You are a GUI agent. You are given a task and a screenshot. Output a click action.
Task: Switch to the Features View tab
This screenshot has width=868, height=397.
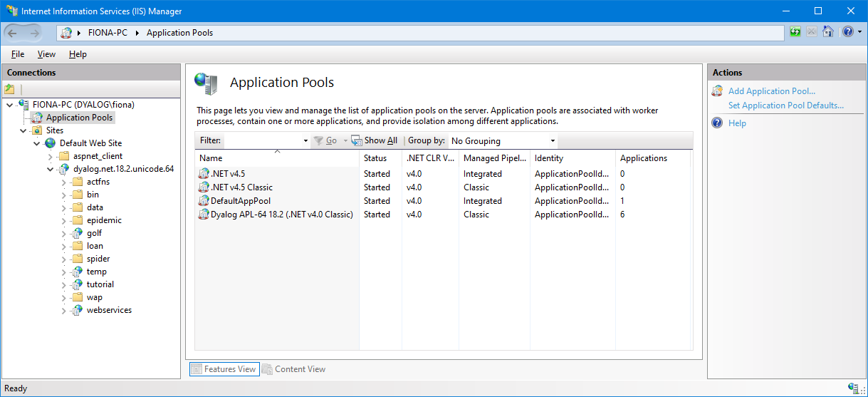point(223,369)
